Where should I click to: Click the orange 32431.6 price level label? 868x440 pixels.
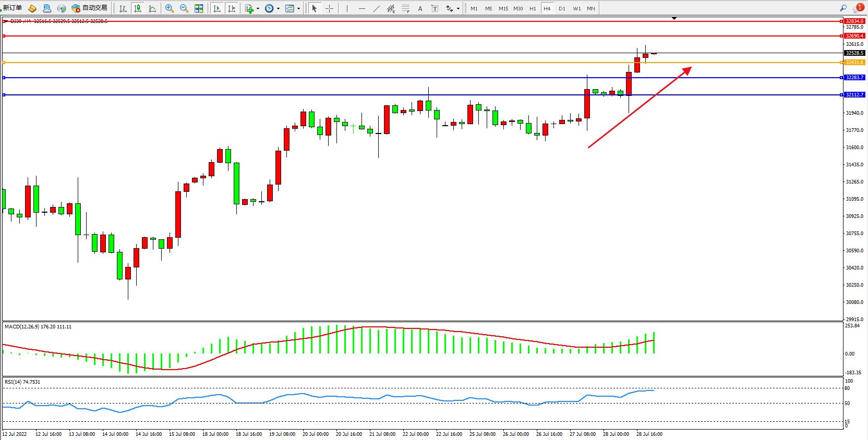[x=854, y=63]
